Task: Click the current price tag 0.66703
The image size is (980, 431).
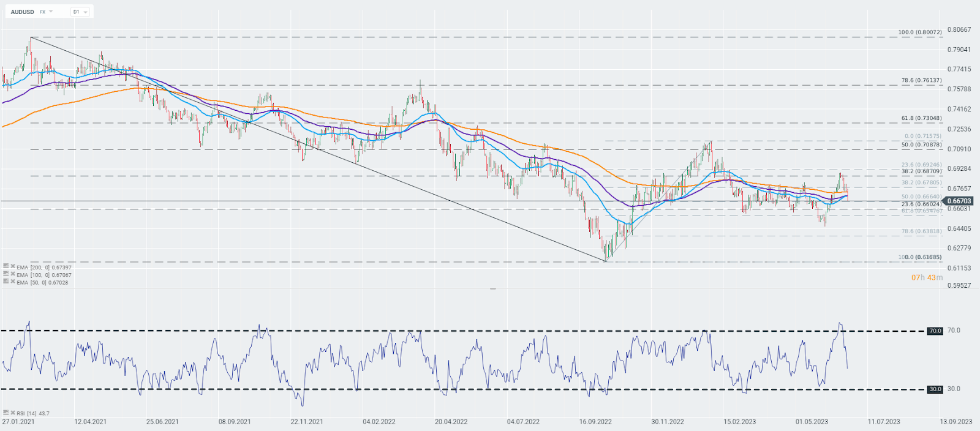Action: pyautogui.click(x=959, y=201)
